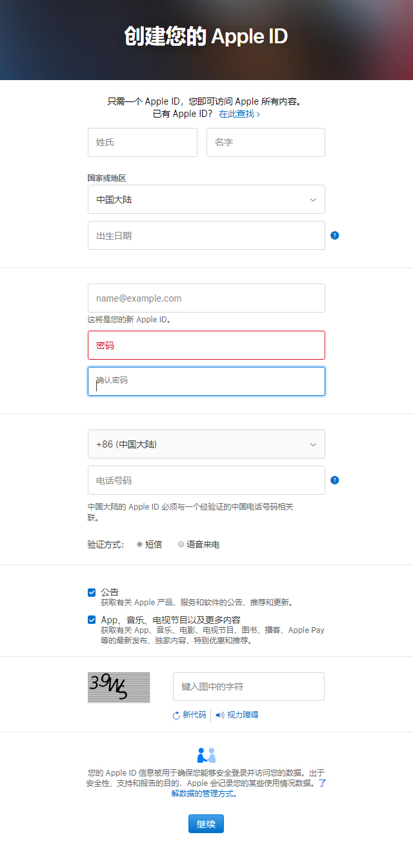Click the 视力障碍 link
Viewport: 413px width, 868px height.
[243, 715]
